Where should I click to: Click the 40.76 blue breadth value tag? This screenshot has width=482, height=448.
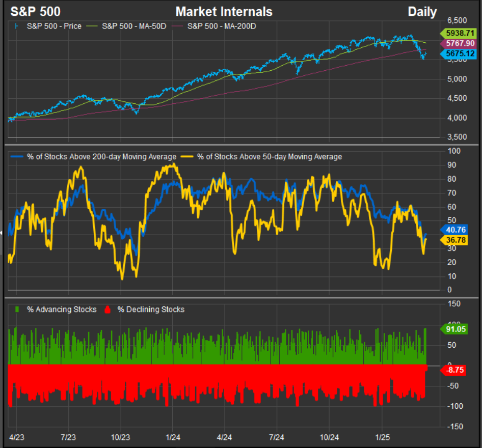(454, 230)
